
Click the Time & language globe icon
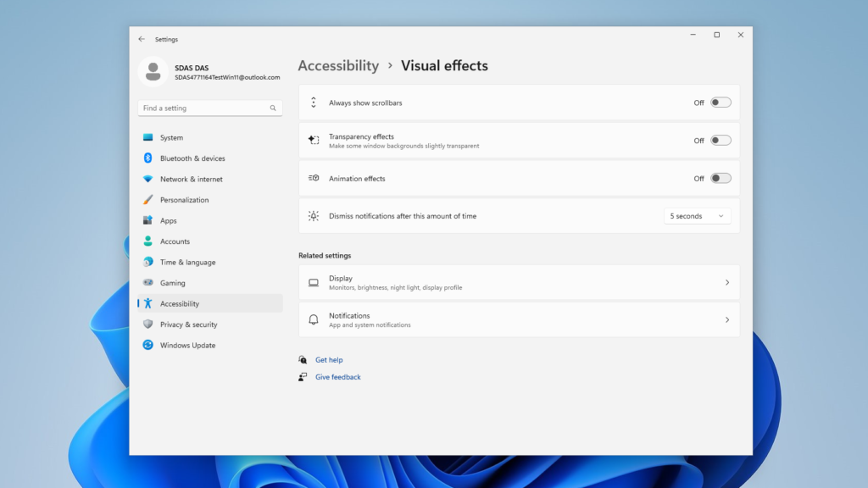(147, 262)
